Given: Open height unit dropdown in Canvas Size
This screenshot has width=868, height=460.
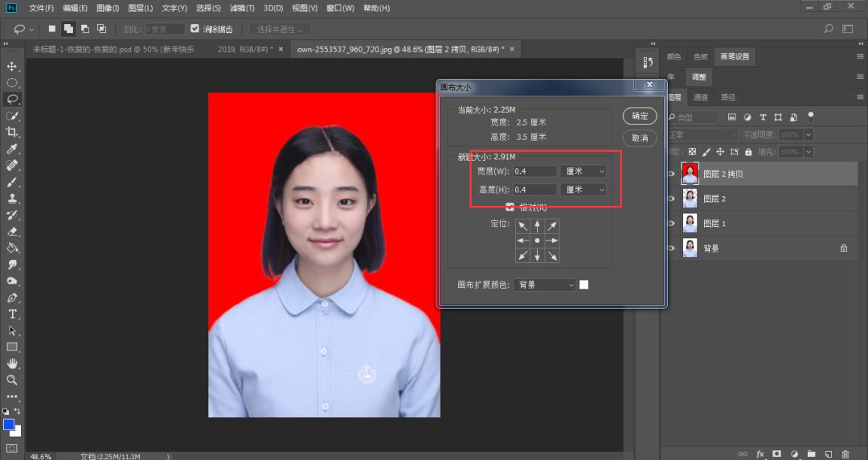Looking at the screenshot, I should [x=584, y=190].
